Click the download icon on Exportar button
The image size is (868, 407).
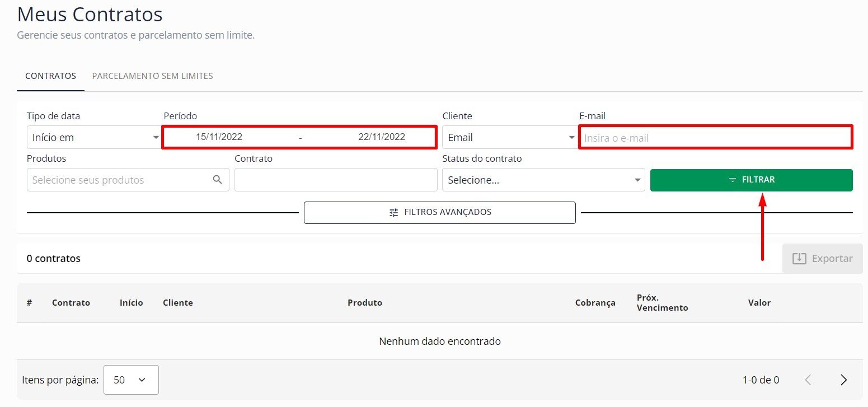coord(799,259)
